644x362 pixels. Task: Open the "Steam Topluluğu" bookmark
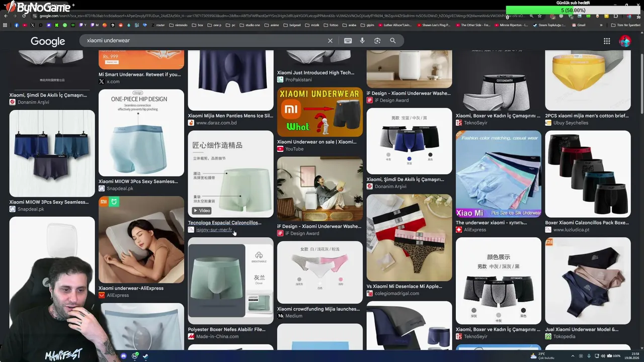coord(549,25)
